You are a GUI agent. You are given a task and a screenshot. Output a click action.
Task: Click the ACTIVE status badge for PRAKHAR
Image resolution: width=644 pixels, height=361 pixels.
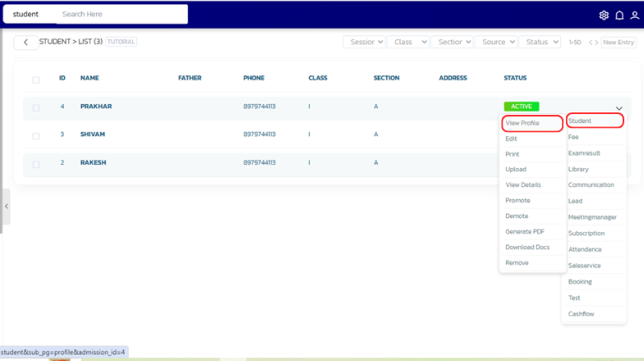pos(521,107)
